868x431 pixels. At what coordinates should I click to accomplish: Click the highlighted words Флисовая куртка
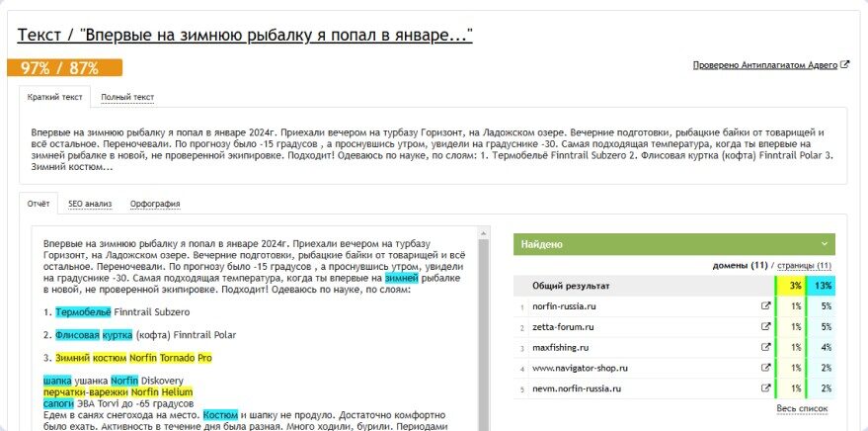(x=94, y=335)
